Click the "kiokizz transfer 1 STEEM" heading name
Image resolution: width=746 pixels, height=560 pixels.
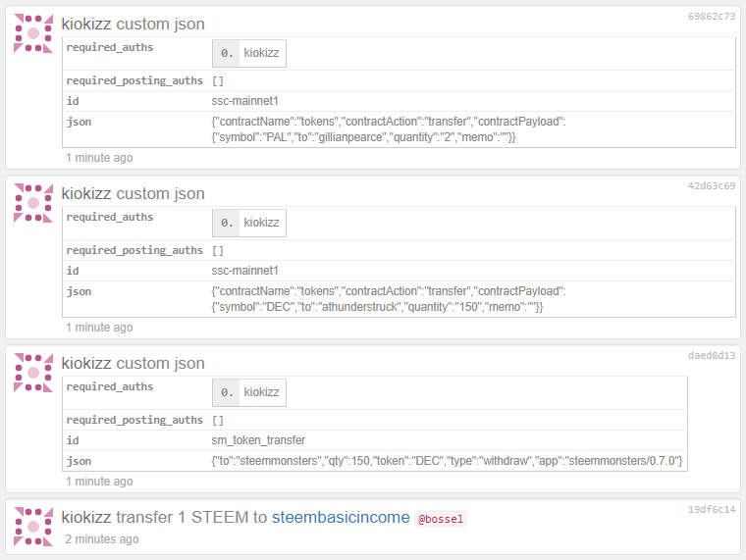[x=86, y=517]
